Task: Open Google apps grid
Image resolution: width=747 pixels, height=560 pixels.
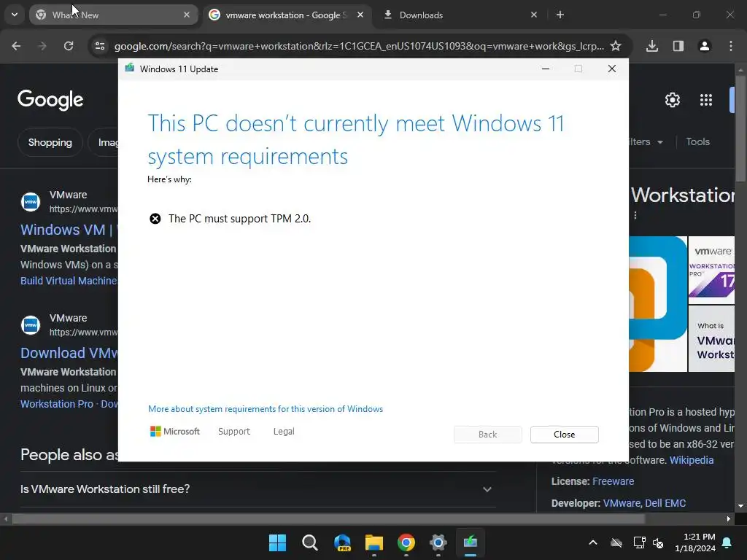Action: coord(706,100)
